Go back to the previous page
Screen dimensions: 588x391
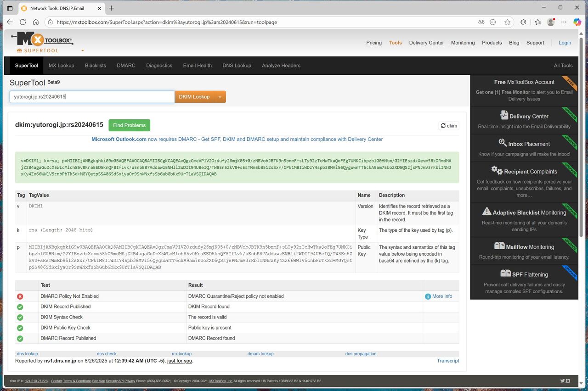click(x=10, y=22)
